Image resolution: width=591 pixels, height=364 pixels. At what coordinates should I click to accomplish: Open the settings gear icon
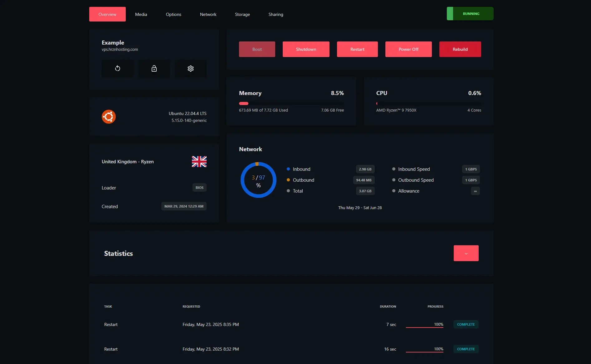point(191,69)
